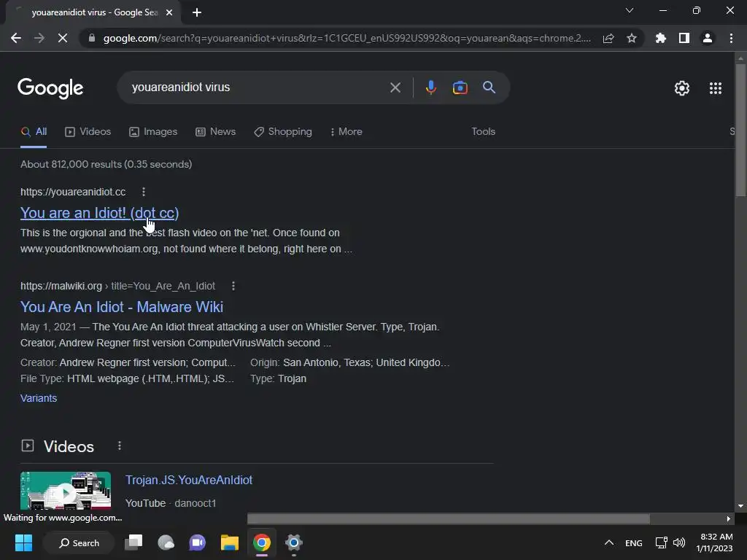
Task: Open options for youareanidiot.cc result
Action: click(144, 192)
